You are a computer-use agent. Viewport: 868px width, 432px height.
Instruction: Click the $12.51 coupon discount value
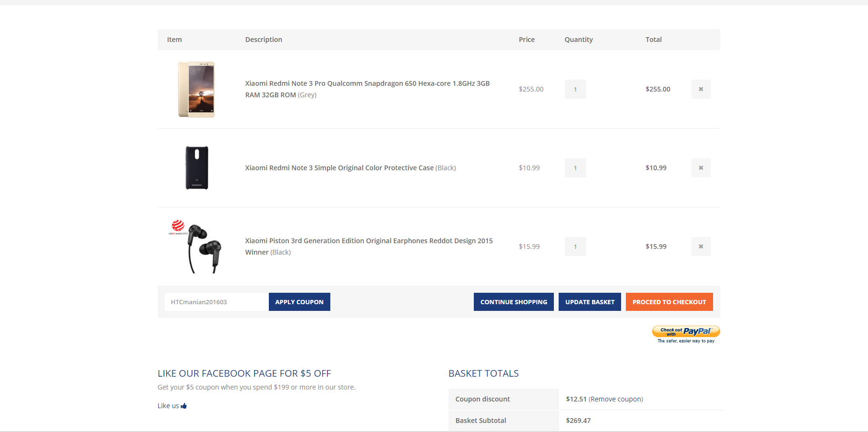[576, 399]
